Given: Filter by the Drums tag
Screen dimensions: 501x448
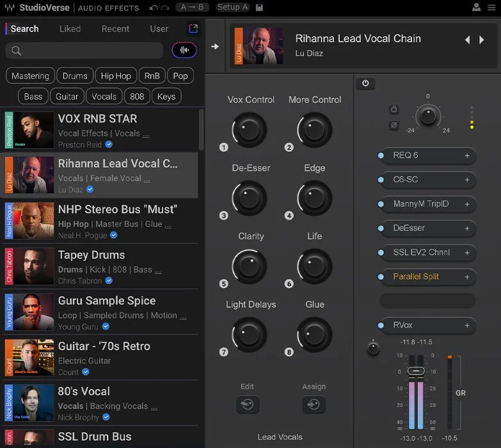Looking at the screenshot, I should (x=75, y=76).
